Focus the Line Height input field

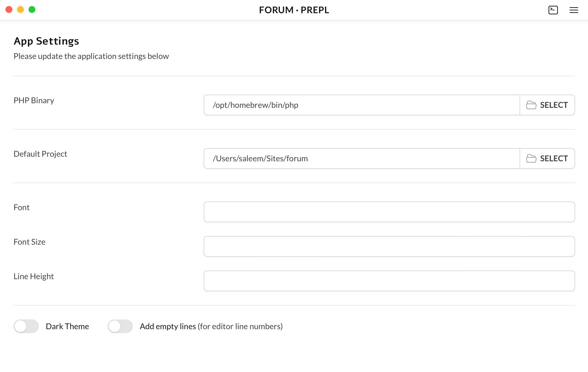pyautogui.click(x=389, y=281)
